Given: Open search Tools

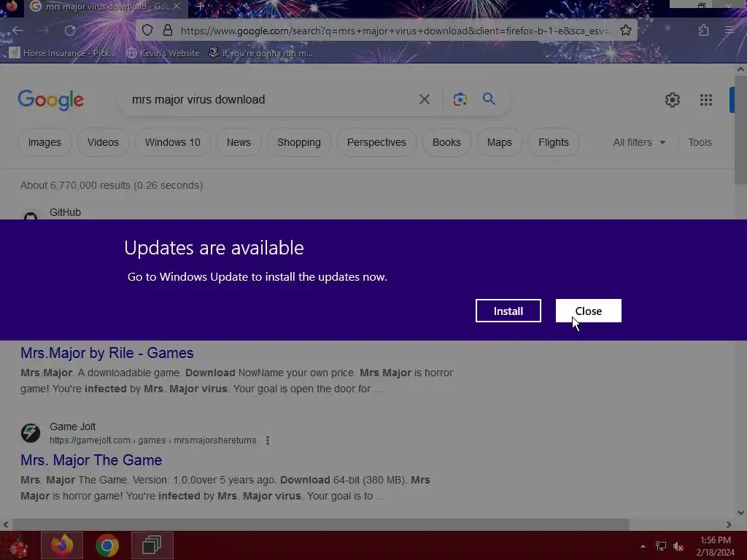Looking at the screenshot, I should click(x=700, y=142).
